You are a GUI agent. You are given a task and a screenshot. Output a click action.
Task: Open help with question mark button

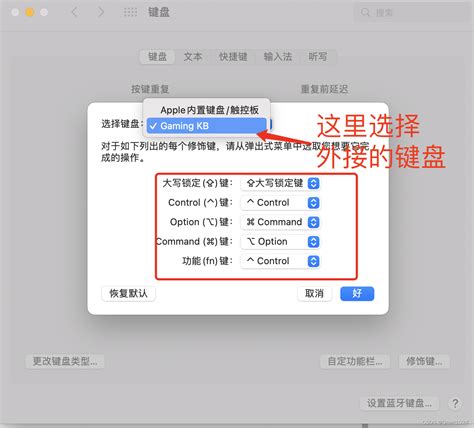tap(455, 403)
